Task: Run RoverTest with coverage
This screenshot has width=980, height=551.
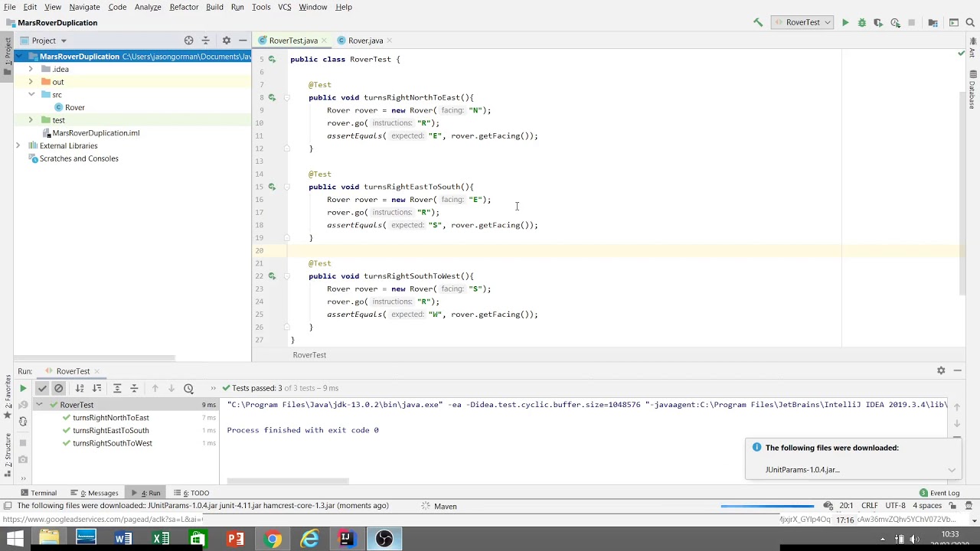Action: 878,23
